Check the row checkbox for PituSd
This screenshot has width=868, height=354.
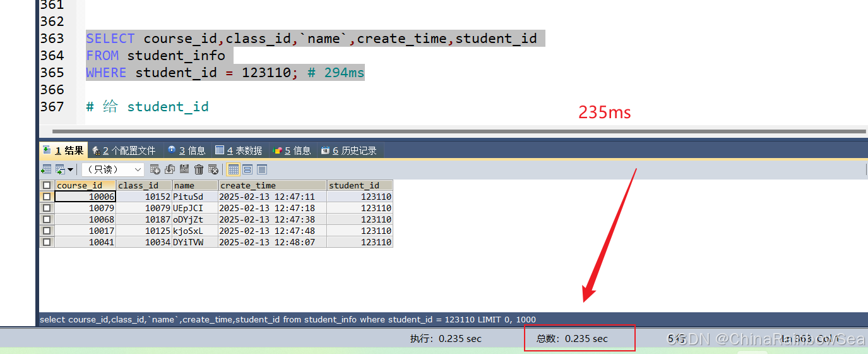[x=47, y=197]
